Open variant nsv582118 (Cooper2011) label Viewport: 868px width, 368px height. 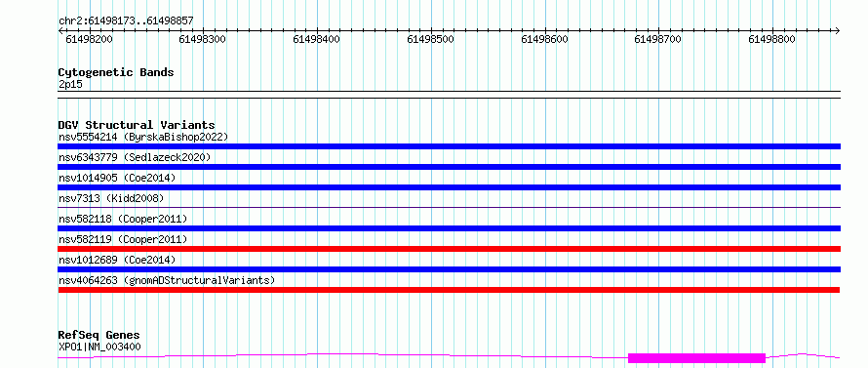[x=123, y=219]
